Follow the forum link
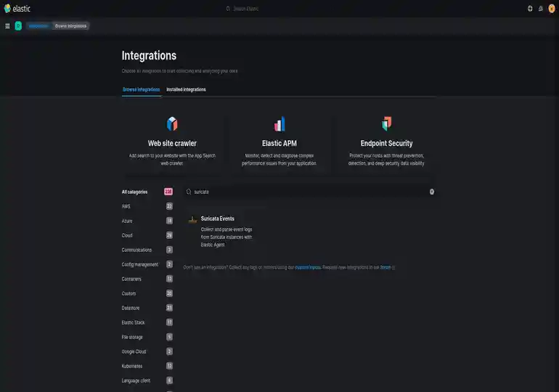Viewport: 559px width, 392px height. pos(385,267)
